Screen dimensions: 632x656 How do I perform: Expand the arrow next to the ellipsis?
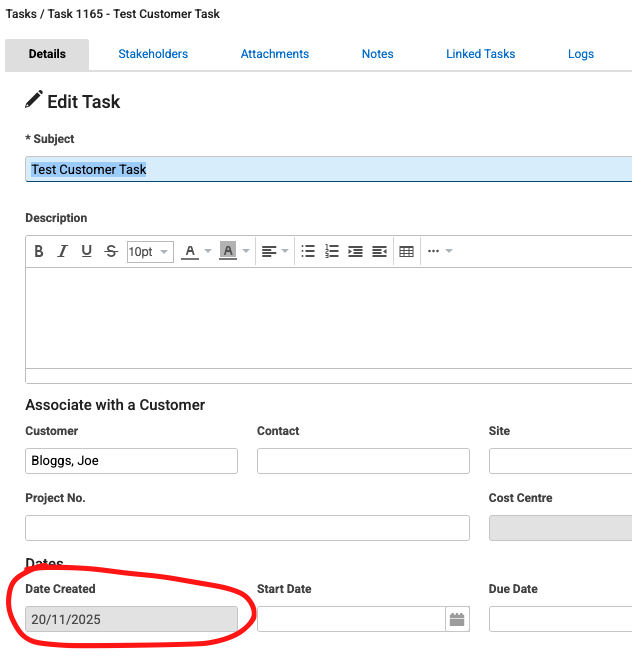pos(449,251)
